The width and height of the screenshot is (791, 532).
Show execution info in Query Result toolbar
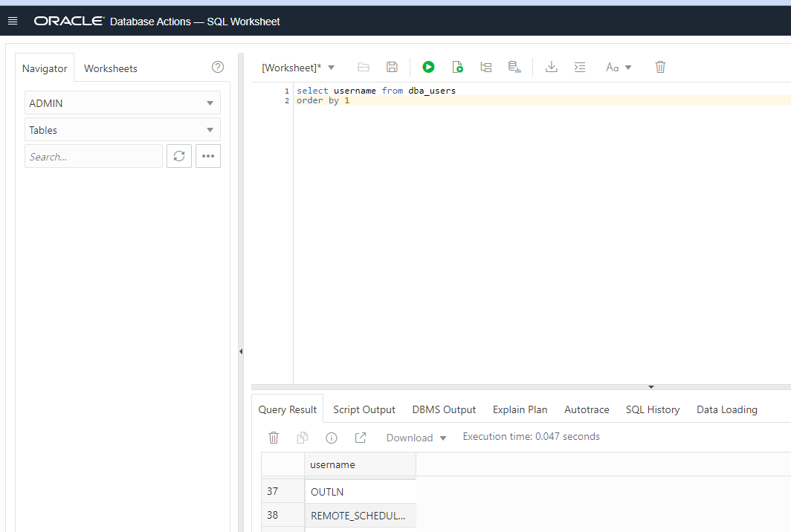[331, 437]
